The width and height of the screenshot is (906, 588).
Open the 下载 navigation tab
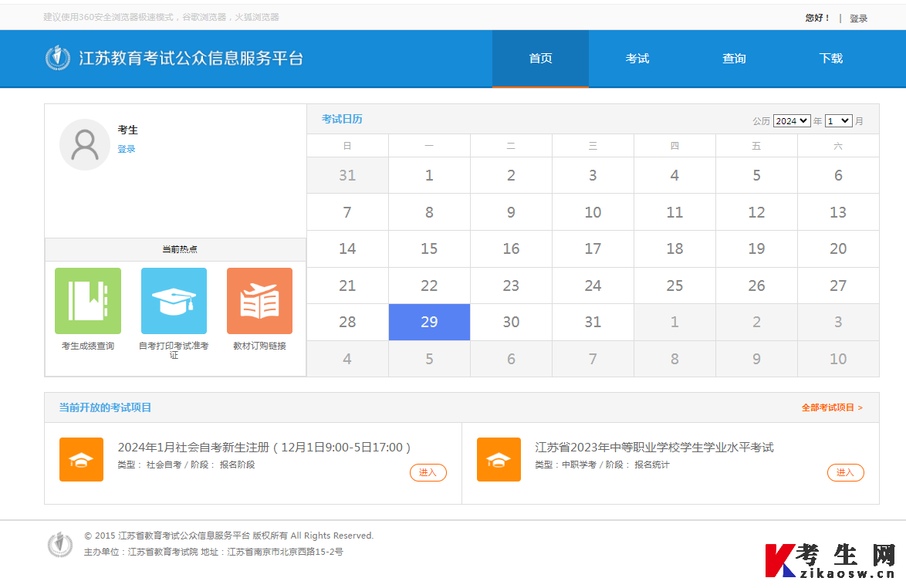click(x=831, y=59)
